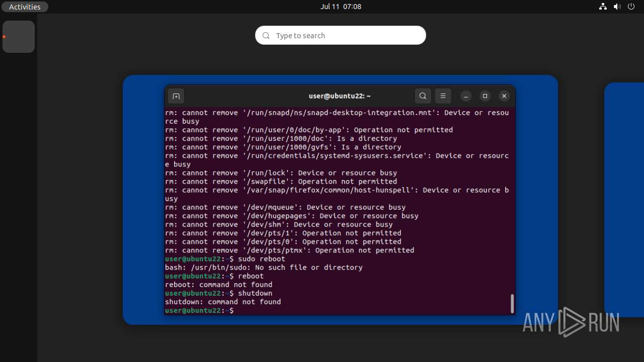Click the '/dev/pts/0' error line
Viewport: 644px width, 362px height.
point(283,242)
